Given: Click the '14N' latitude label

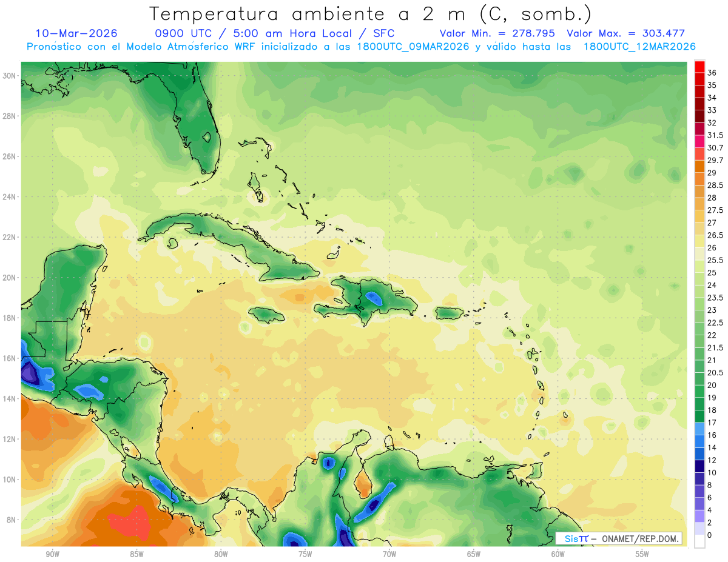Looking at the screenshot, I should point(10,399).
